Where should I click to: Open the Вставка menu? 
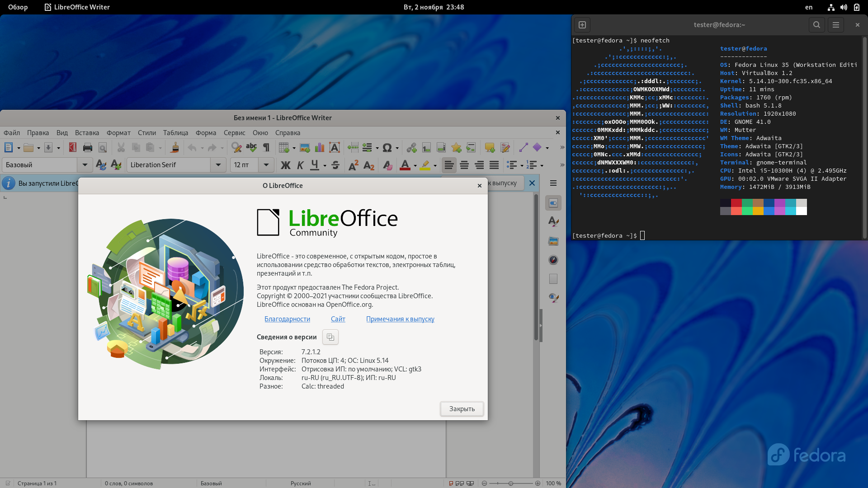click(87, 133)
